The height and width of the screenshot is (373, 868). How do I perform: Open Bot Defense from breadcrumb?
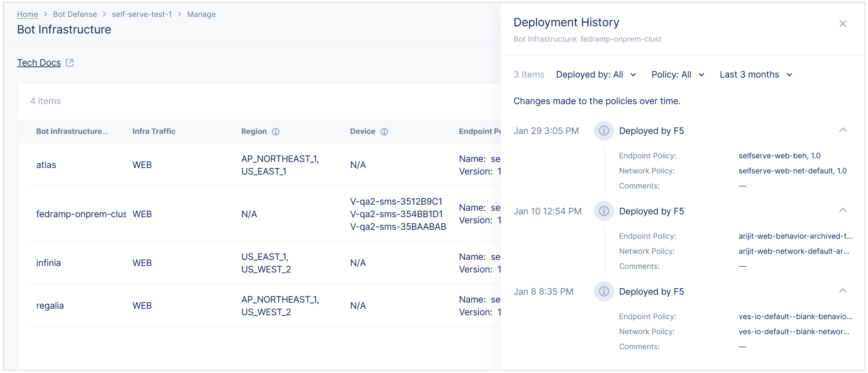coord(75,14)
